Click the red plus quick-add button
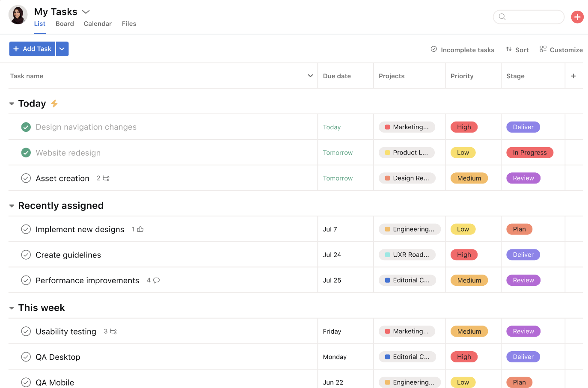Image resolution: width=588 pixels, height=388 pixels. (577, 17)
